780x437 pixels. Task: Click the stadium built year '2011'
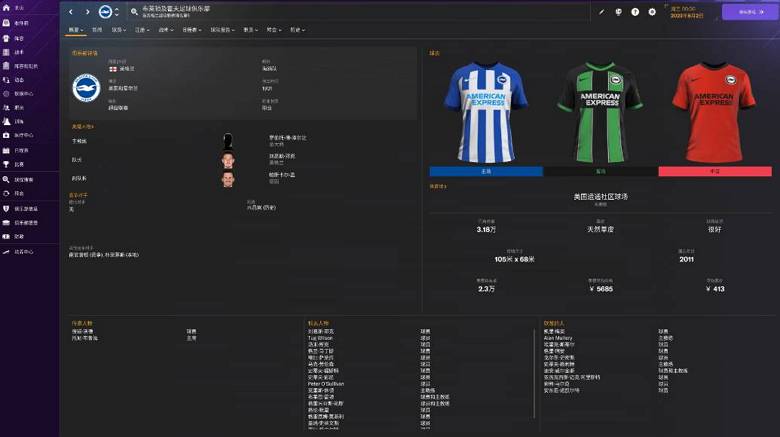pos(686,259)
